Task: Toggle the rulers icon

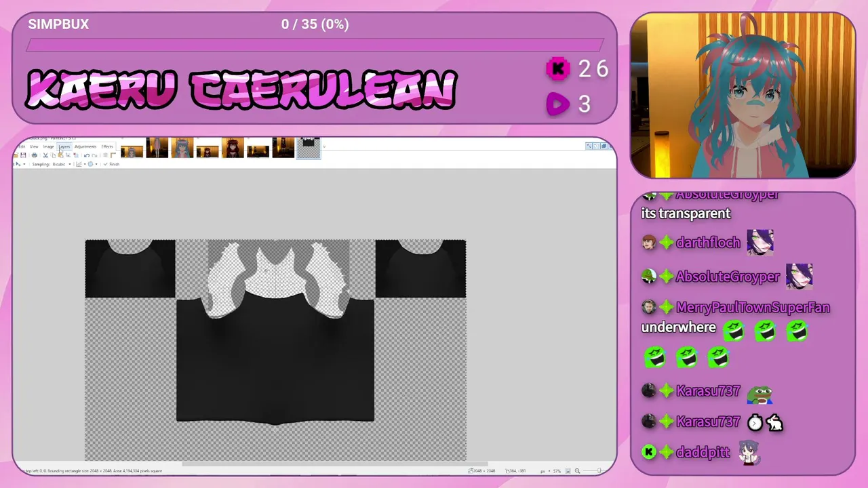Action: [x=113, y=155]
